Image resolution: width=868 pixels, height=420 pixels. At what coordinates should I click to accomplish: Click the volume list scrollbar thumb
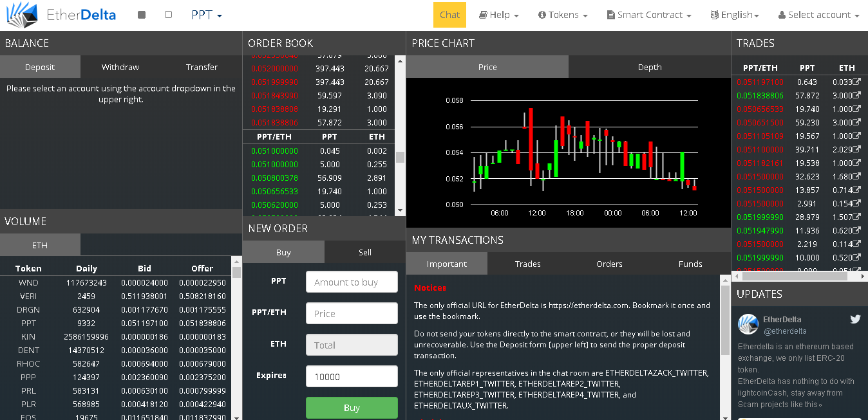(236, 272)
